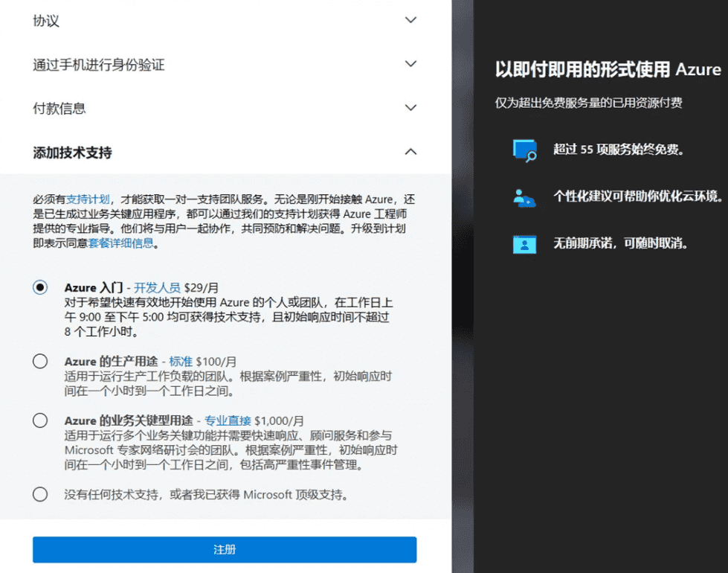The height and width of the screenshot is (573, 728).
Task: Click the Azure 入门 plan title text
Action: click(x=94, y=288)
